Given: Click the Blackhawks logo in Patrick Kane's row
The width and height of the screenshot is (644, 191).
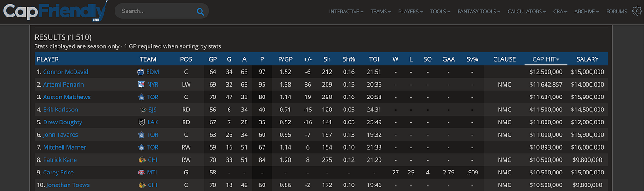Looking at the screenshot, I should coord(142,160).
